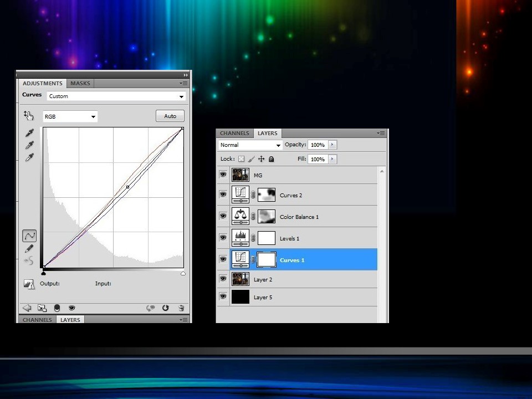The width and height of the screenshot is (532, 399).
Task: Delete this adjustment layer trash icon
Action: pos(181,308)
